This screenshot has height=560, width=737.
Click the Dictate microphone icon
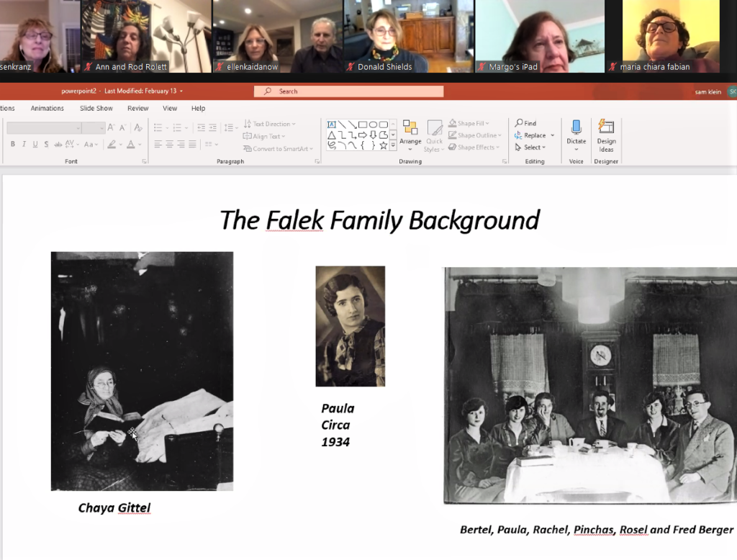[x=577, y=127]
